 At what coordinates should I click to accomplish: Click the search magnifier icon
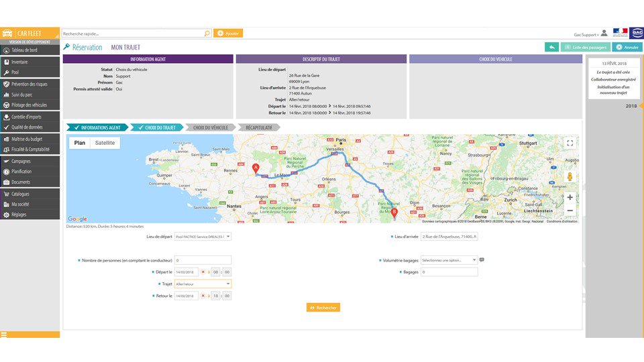[x=207, y=34]
